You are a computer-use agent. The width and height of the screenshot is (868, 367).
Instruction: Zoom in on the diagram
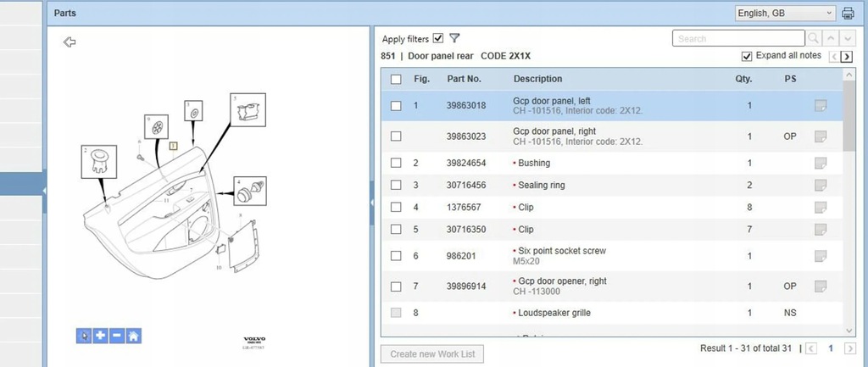click(100, 336)
